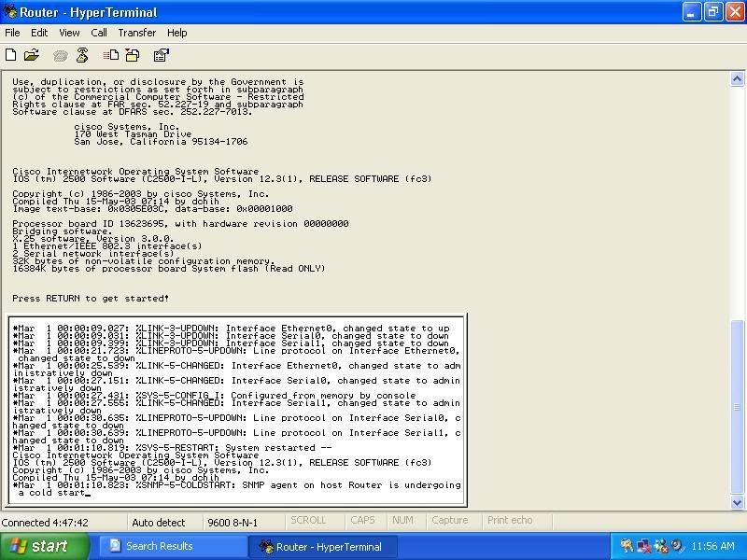Viewport: 747px width, 560px height.
Task: Click the 'Interface Ethernet0, changed state to up' line
Action: (231, 329)
